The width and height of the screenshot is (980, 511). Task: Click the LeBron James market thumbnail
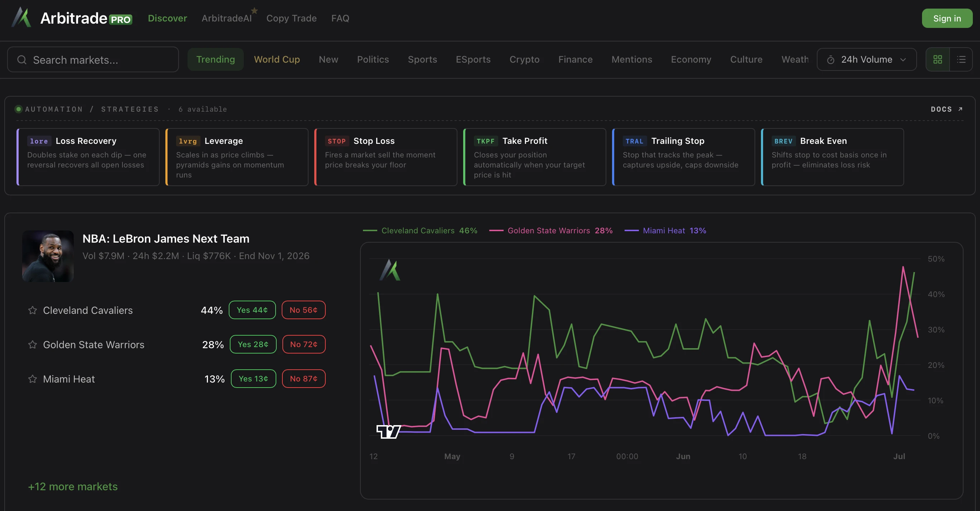point(48,256)
